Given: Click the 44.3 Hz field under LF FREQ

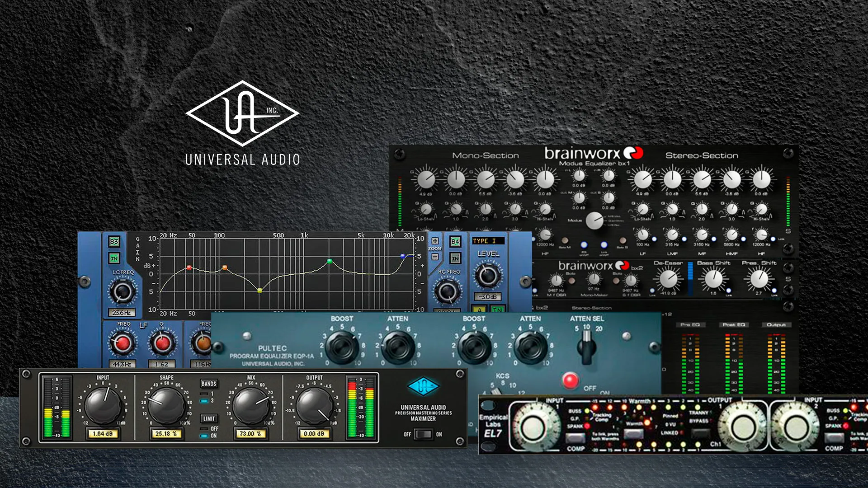Looking at the screenshot, I should coord(122,364).
